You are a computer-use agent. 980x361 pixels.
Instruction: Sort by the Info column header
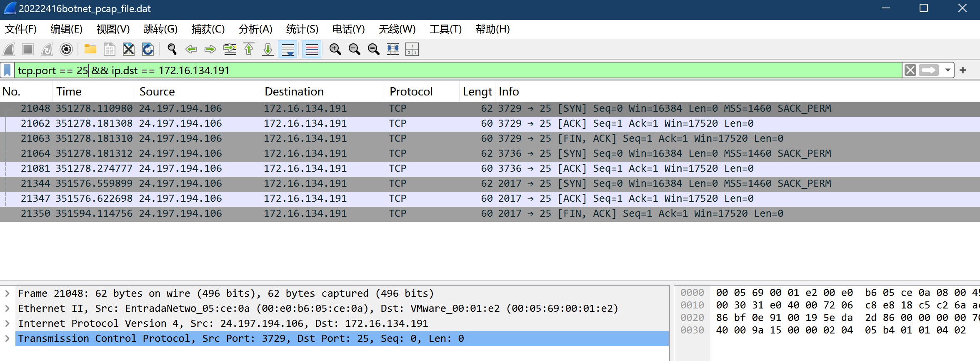point(737,92)
